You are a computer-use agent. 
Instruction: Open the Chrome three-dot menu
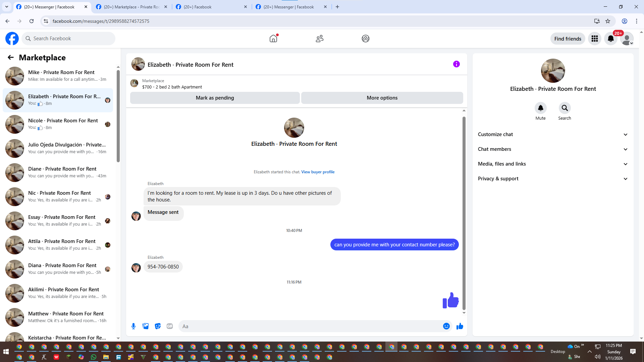point(637,21)
